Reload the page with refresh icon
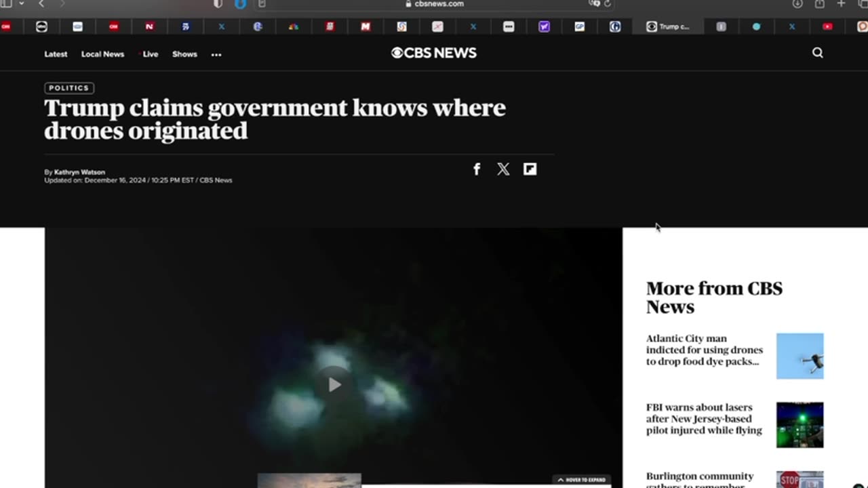Screen dimensions: 868x488 607,3
